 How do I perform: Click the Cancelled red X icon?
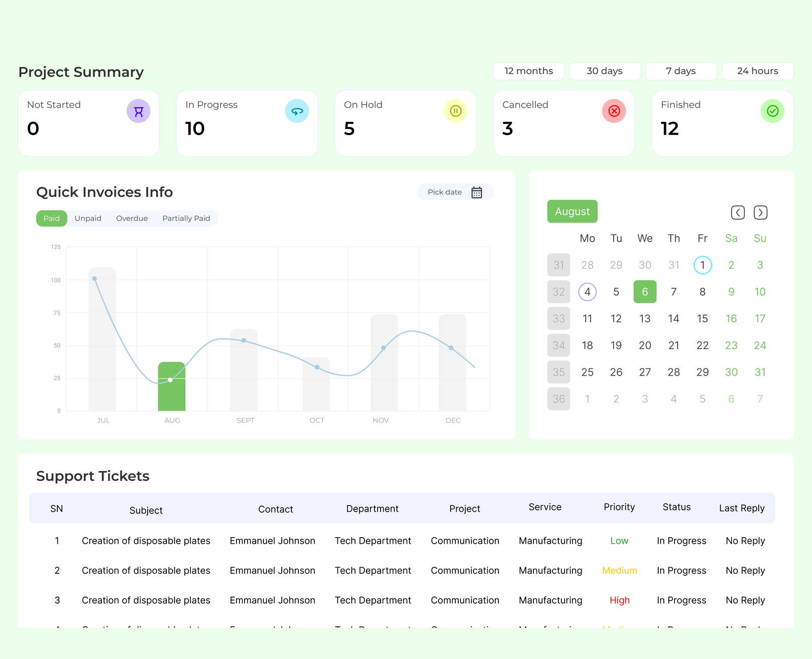click(x=614, y=111)
